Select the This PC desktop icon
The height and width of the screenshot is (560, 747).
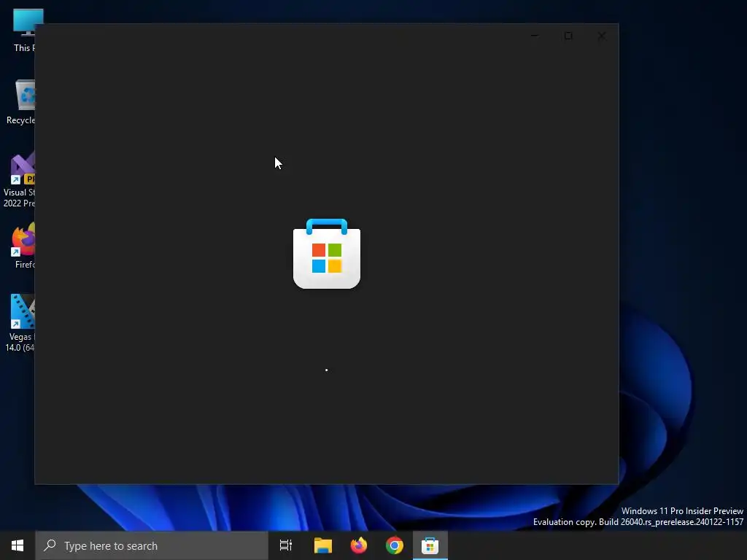(23, 31)
